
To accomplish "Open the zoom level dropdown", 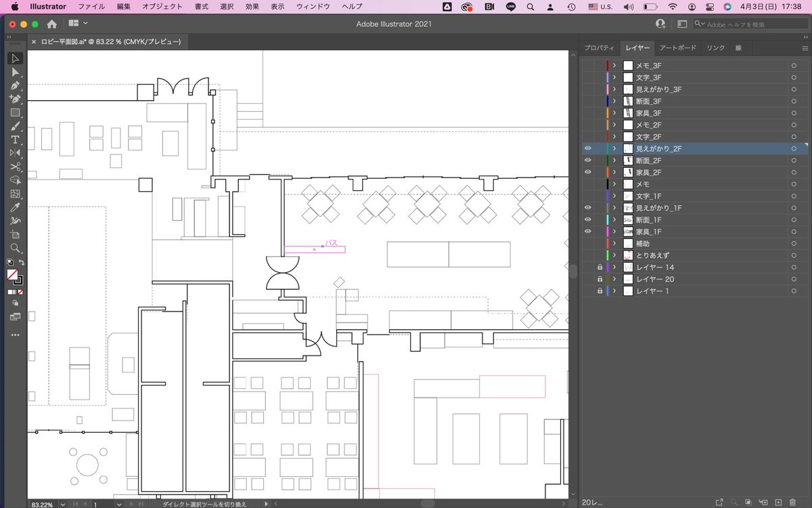I will [63, 504].
